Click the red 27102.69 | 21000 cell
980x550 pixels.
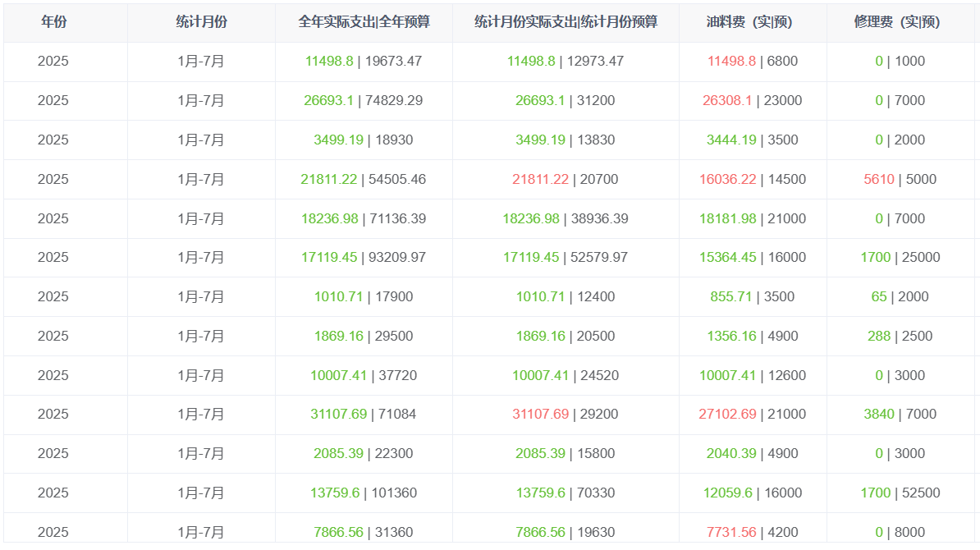point(753,415)
